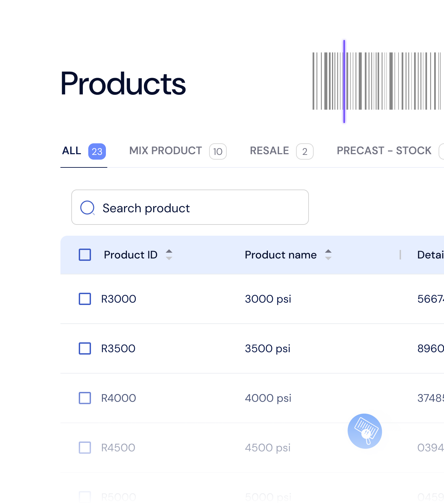
Task: Open the MIX PRODUCT tab
Action: point(178,151)
